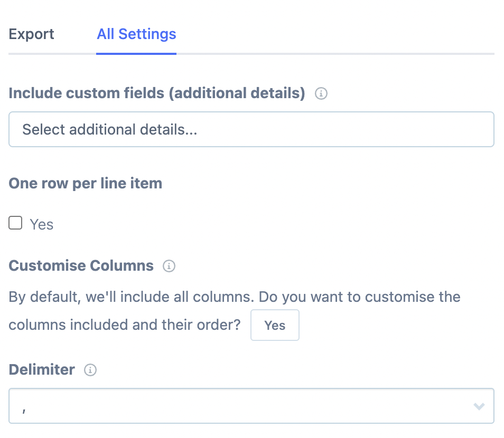Open the Delimiter dropdown
This screenshot has width=504, height=438.
click(x=251, y=406)
